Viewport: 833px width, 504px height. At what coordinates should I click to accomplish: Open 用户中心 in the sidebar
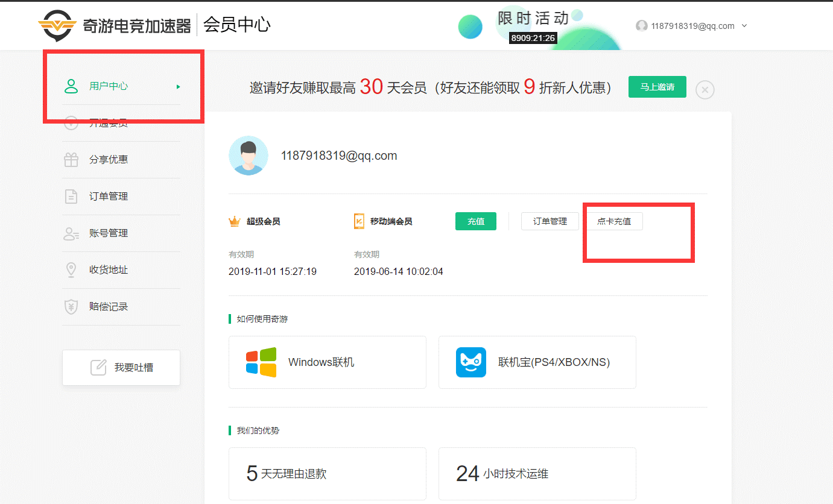121,86
